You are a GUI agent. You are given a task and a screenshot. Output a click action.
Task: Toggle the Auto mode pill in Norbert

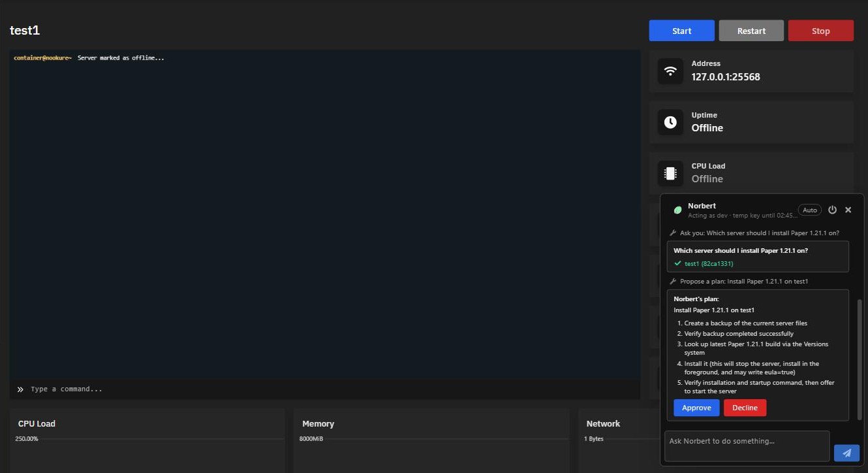(810, 210)
